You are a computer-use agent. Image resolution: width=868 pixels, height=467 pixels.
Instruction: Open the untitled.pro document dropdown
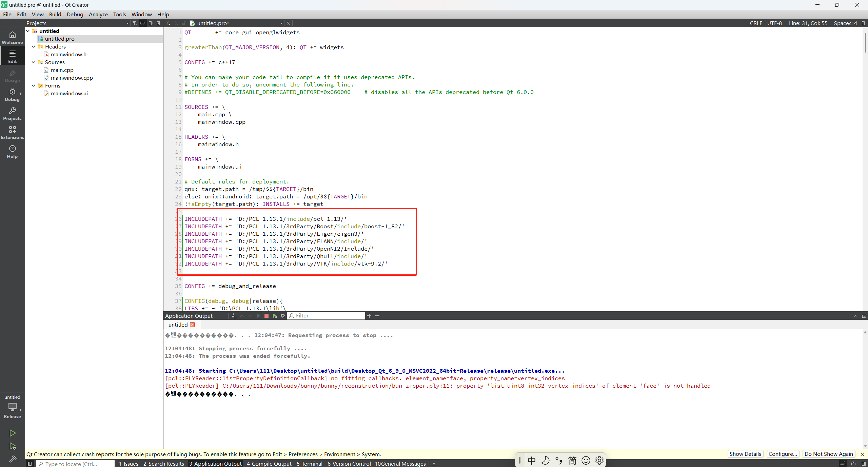click(x=281, y=23)
